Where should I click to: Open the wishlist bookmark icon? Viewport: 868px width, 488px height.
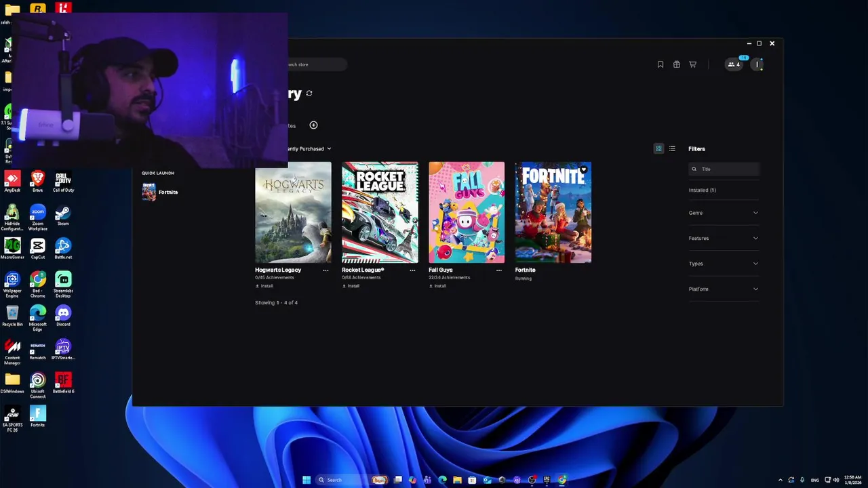[660, 64]
